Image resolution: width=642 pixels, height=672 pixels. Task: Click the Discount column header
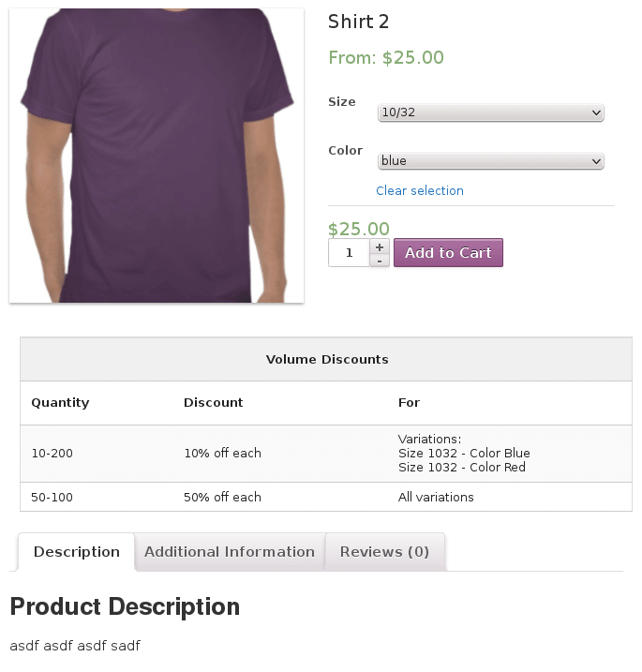(214, 402)
